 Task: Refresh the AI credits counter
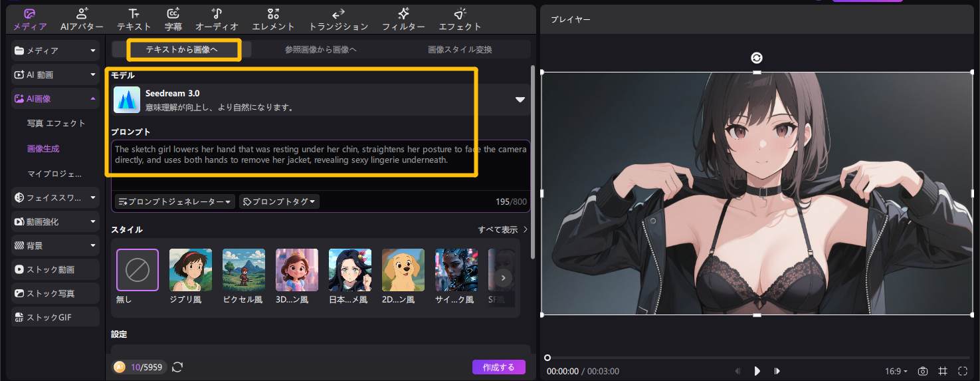pyautogui.click(x=177, y=367)
